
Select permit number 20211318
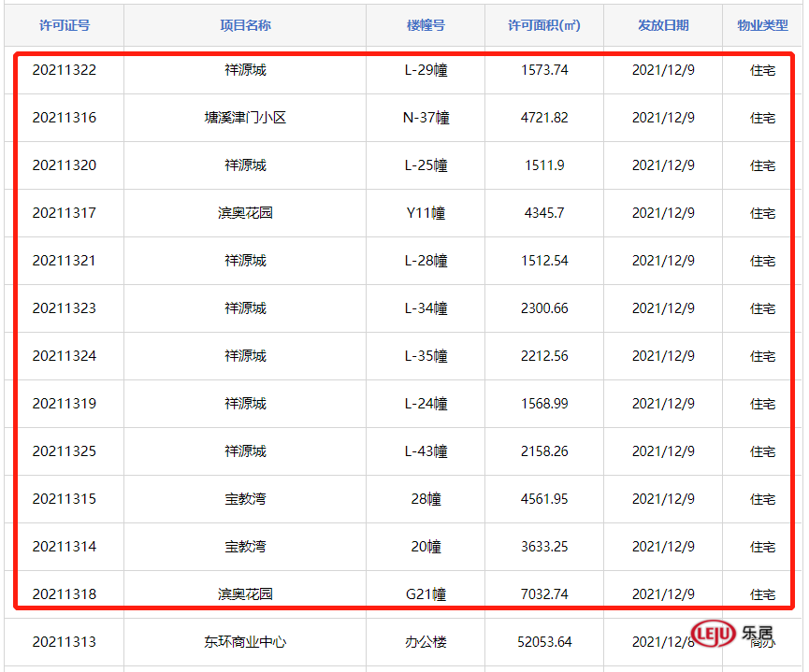65,594
